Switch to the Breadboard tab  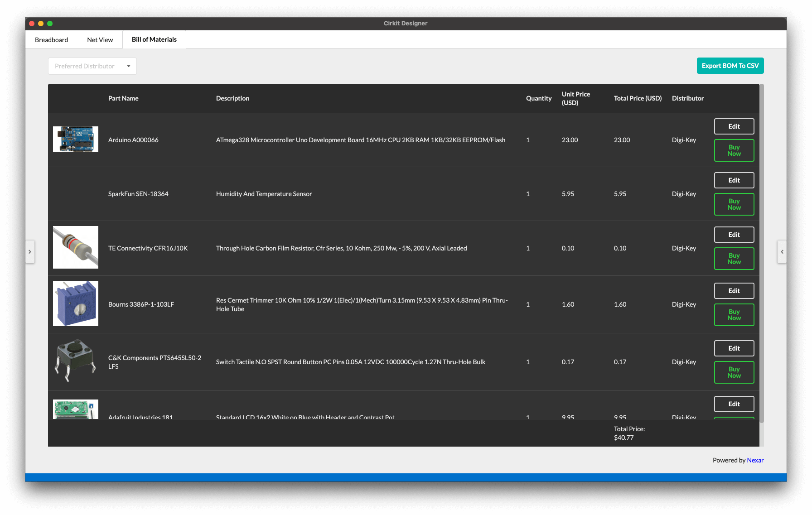(51, 40)
